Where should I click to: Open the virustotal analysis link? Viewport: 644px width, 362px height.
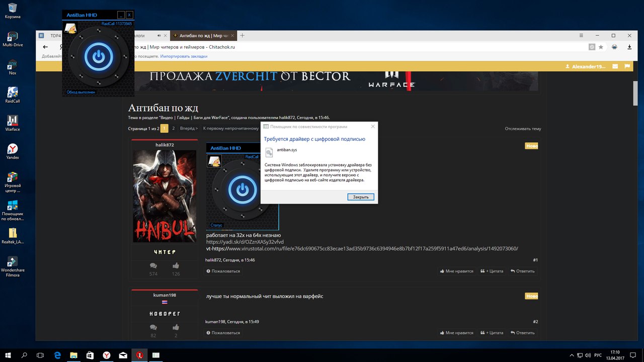(372, 248)
